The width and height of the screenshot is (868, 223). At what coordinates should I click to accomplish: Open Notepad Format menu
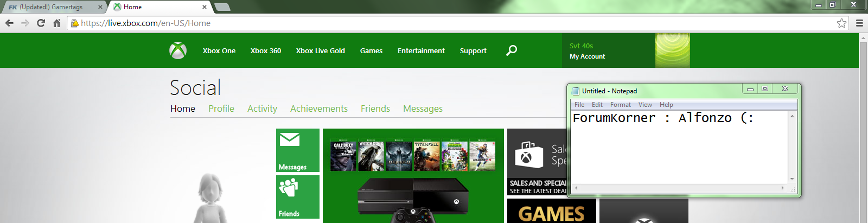click(621, 105)
